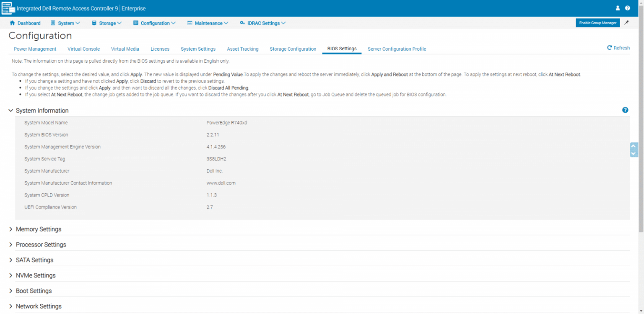The image size is (644, 314).
Task: Switch to the Virtual Console tab
Action: [x=83, y=49]
